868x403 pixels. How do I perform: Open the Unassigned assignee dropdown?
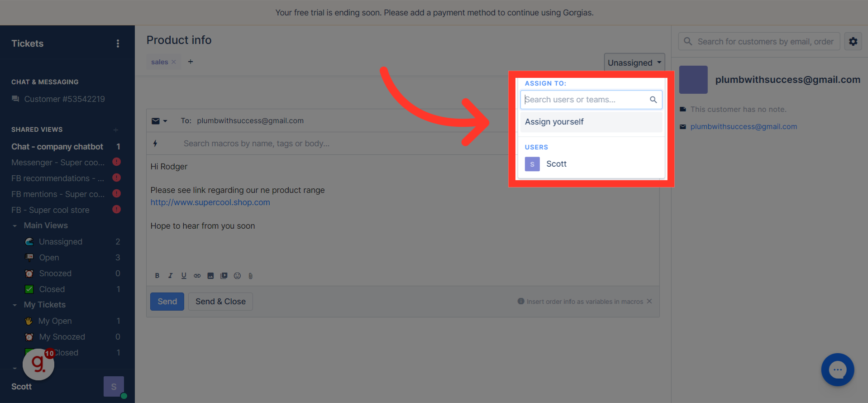point(634,62)
